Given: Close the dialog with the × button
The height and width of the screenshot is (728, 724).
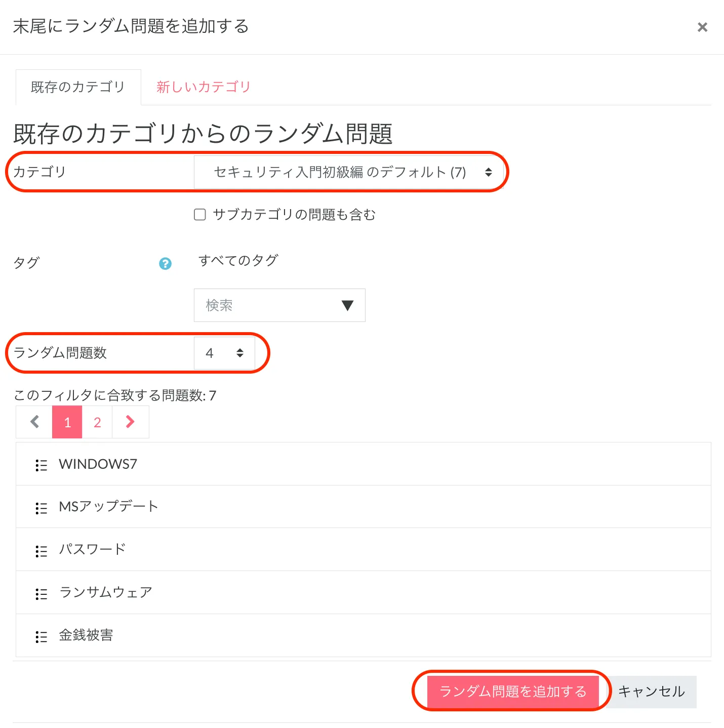Looking at the screenshot, I should point(702,27).
